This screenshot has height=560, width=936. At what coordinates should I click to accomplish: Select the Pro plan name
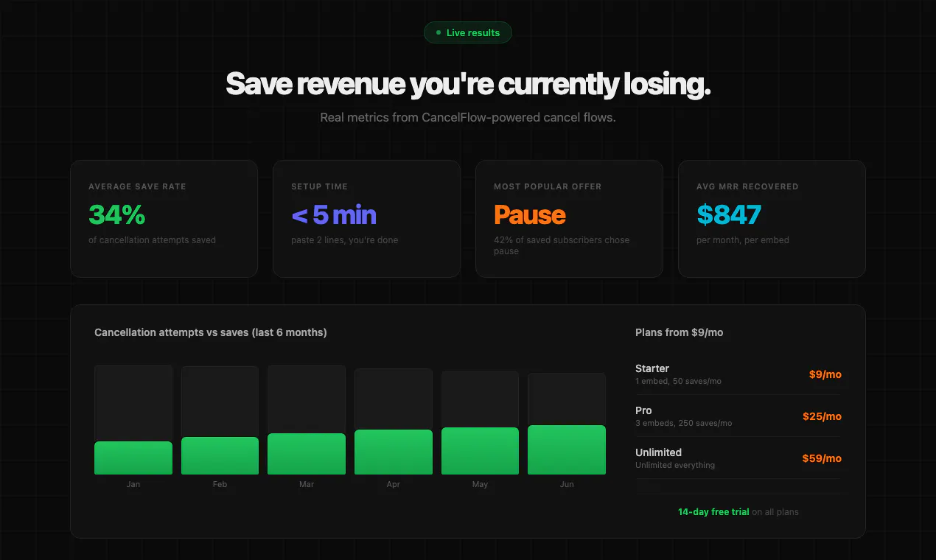pyautogui.click(x=643, y=410)
